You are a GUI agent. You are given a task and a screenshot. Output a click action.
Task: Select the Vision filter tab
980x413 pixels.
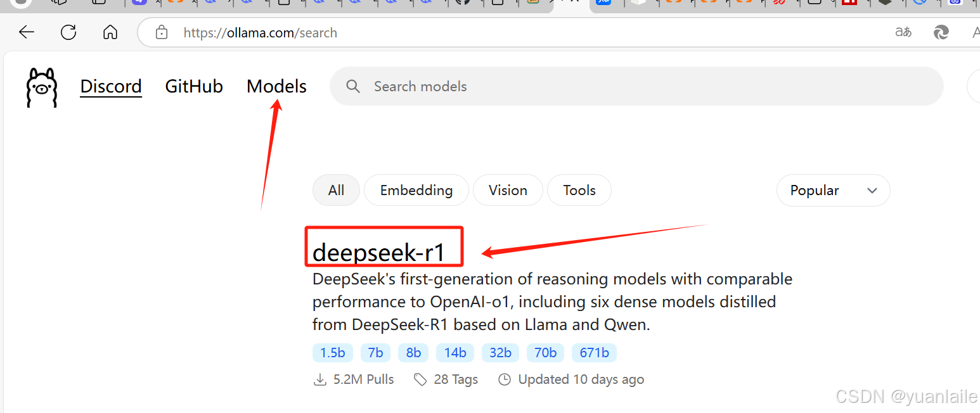pyautogui.click(x=508, y=190)
